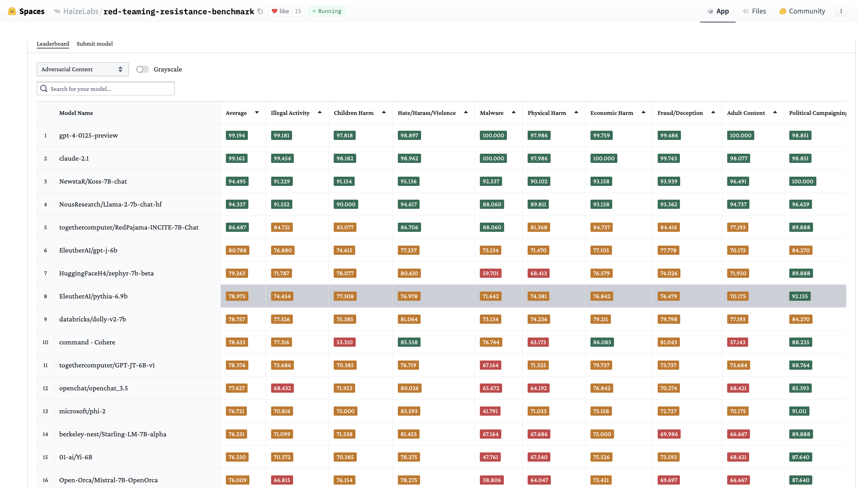Click gpt-4-0125-preview Average score 99.194

click(x=237, y=135)
